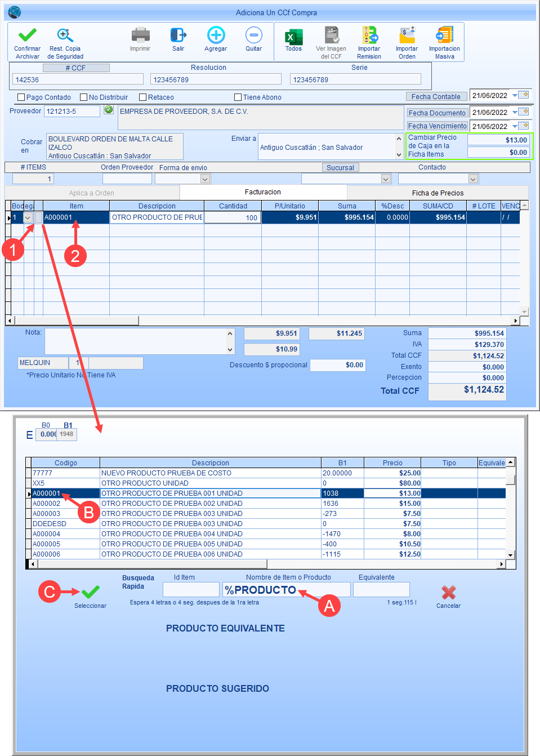Image resolution: width=540 pixels, height=756 pixels.
Task: Click the Cantidad cell showing 100
Action: 233,217
